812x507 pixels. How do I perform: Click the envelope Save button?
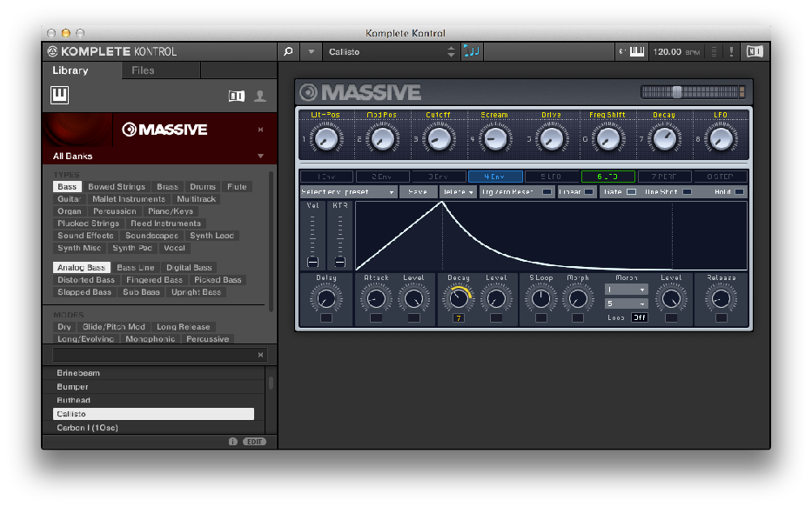418,192
